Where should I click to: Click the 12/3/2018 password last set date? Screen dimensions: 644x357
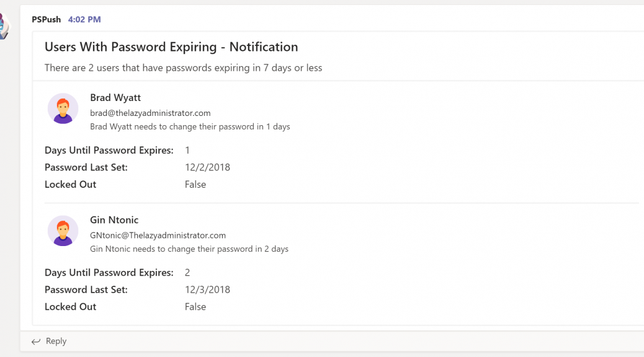click(x=207, y=289)
